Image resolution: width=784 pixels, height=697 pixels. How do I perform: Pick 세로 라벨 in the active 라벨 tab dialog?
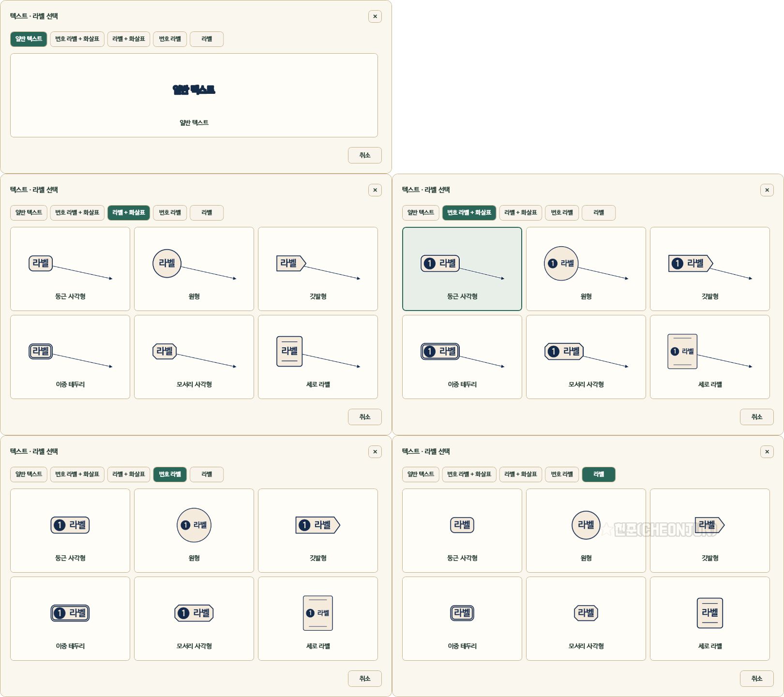pyautogui.click(x=710, y=619)
